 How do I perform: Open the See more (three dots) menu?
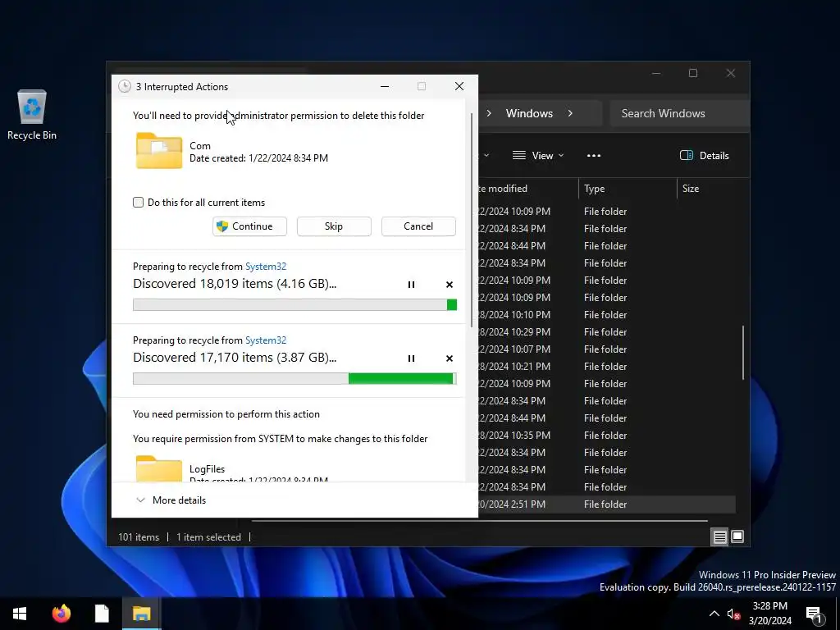tap(594, 155)
